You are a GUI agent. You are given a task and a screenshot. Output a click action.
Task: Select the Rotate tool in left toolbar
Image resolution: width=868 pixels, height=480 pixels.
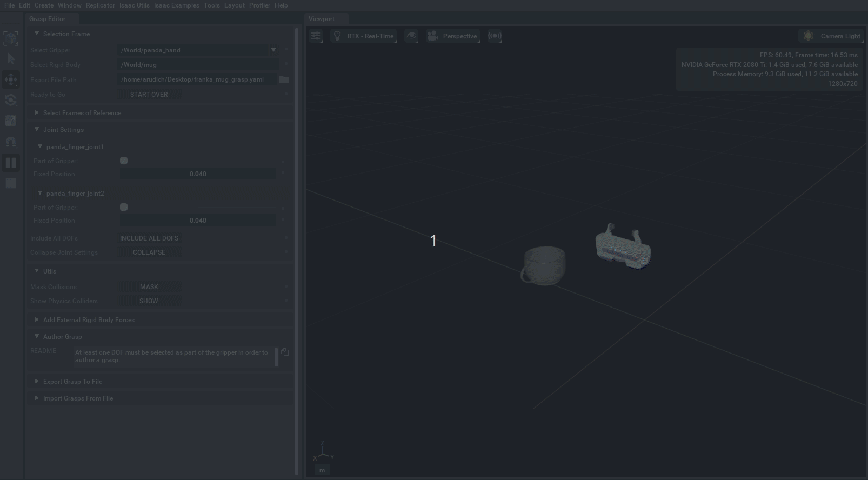point(11,100)
